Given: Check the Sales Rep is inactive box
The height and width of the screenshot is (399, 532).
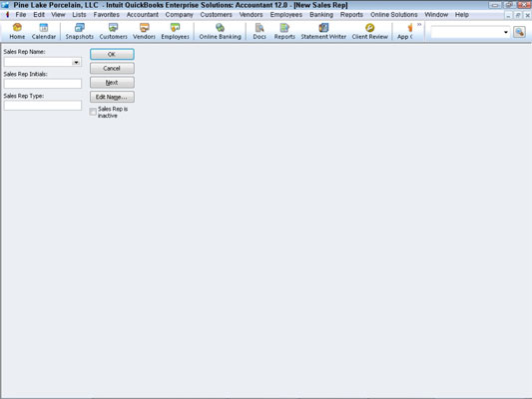Looking at the screenshot, I should point(93,112).
